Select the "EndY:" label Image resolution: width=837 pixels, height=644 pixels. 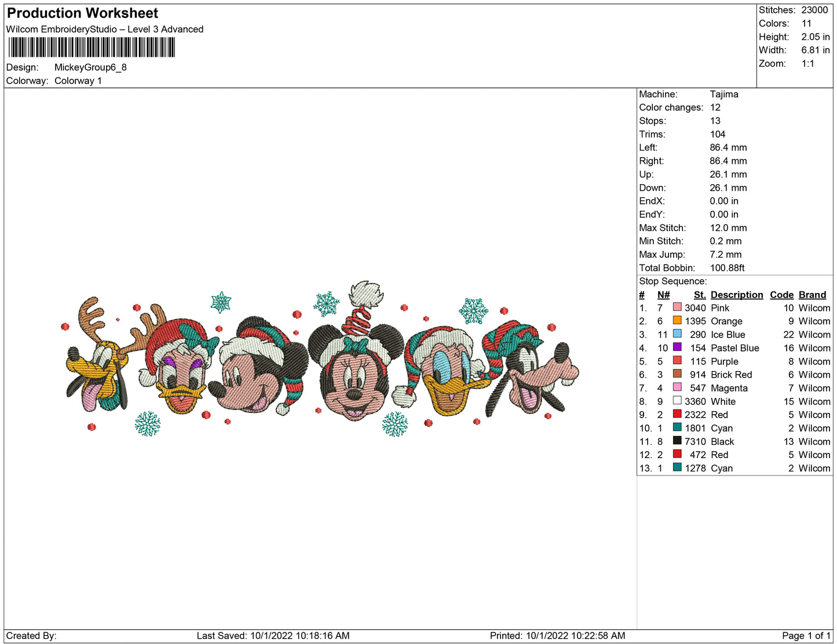click(x=652, y=214)
